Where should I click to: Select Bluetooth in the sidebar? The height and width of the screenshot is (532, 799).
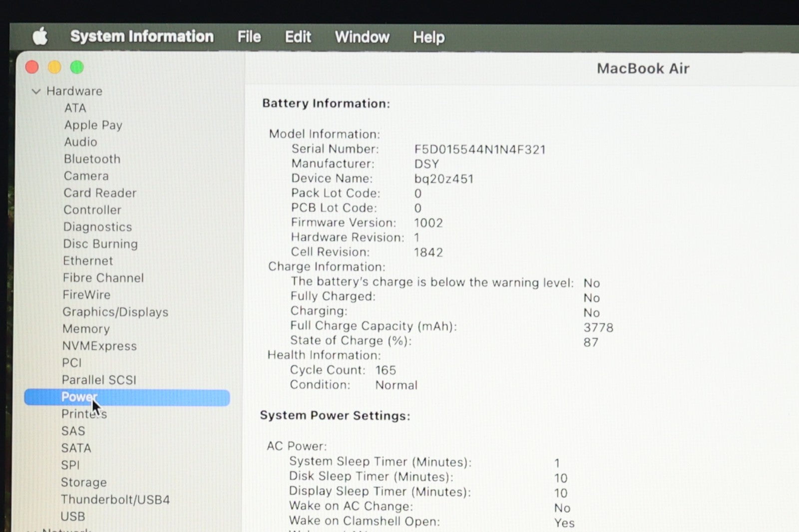tap(92, 159)
